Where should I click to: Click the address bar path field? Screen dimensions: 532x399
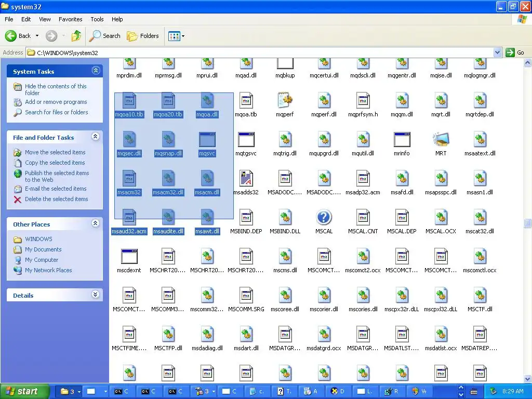[x=260, y=52]
